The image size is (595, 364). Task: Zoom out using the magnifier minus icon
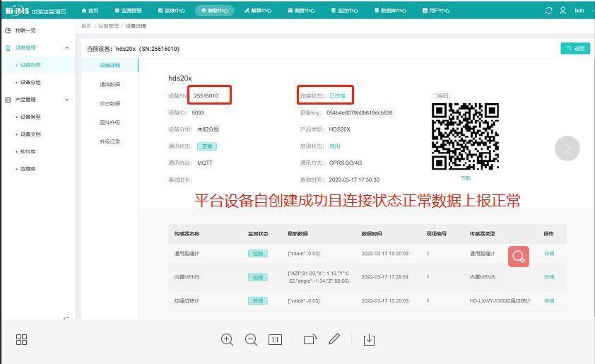tap(251, 340)
